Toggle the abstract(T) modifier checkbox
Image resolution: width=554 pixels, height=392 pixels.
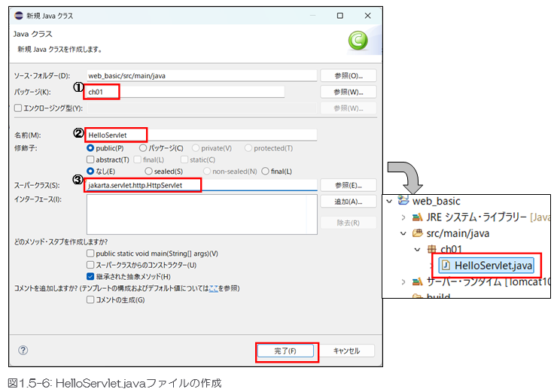[91, 160]
